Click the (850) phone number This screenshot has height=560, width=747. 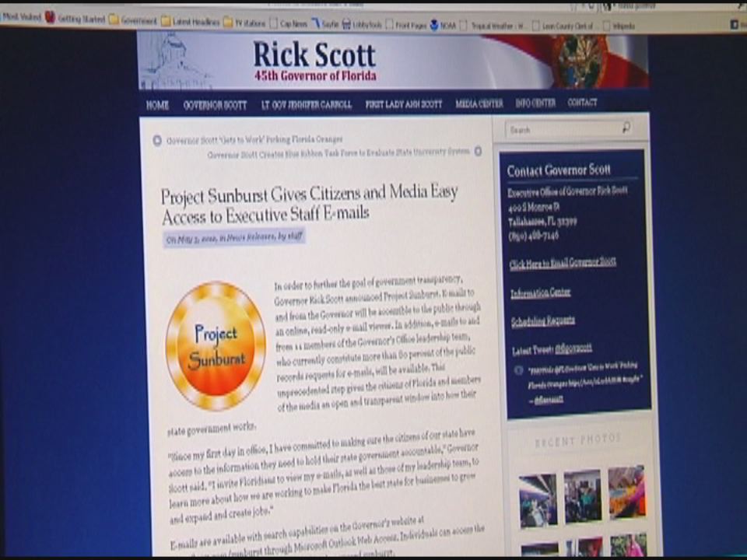pos(534,236)
